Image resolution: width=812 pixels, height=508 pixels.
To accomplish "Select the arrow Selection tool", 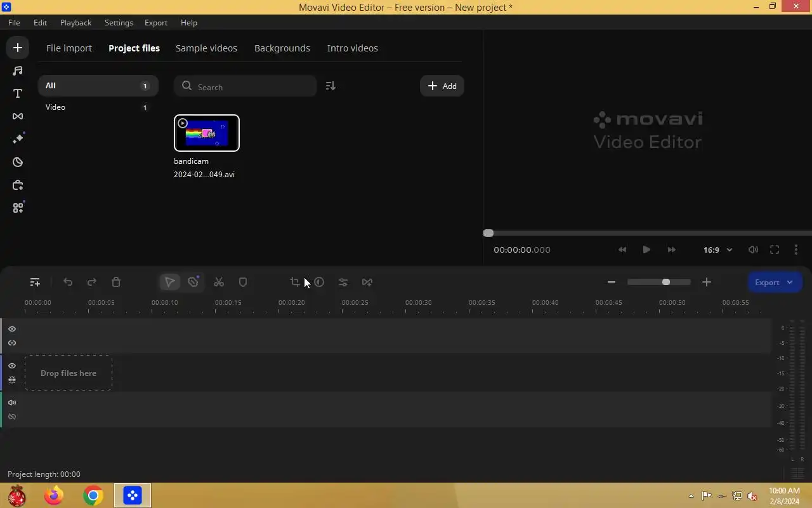I will 169,282.
